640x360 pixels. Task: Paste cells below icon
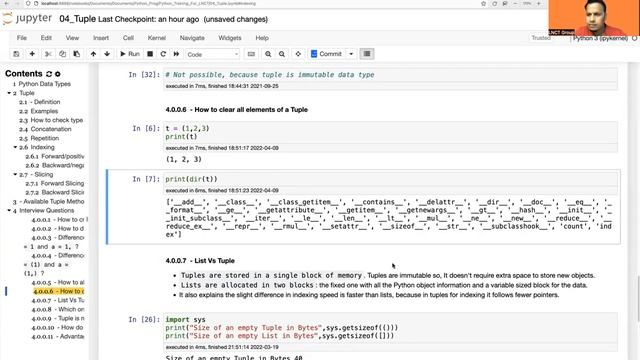pyautogui.click(x=76, y=54)
